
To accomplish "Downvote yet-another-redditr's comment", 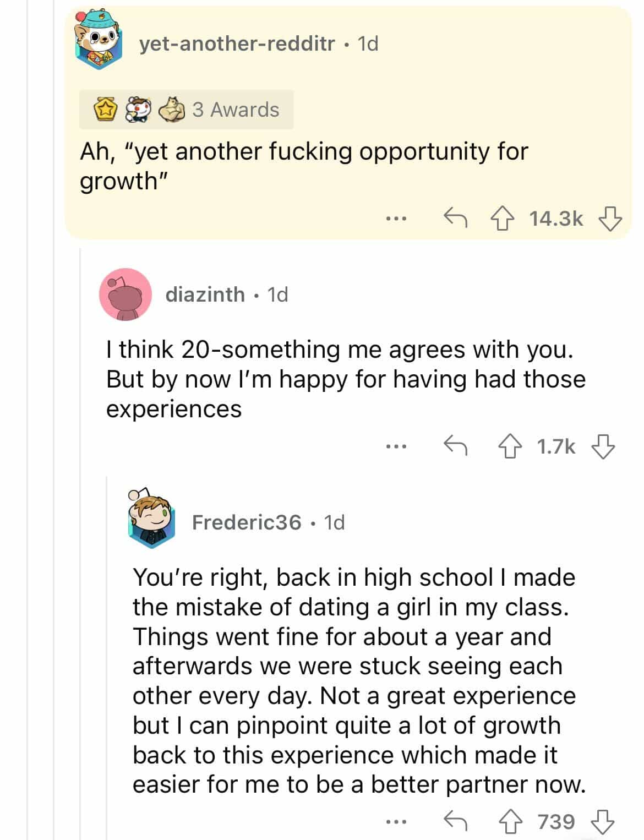I will [x=610, y=219].
